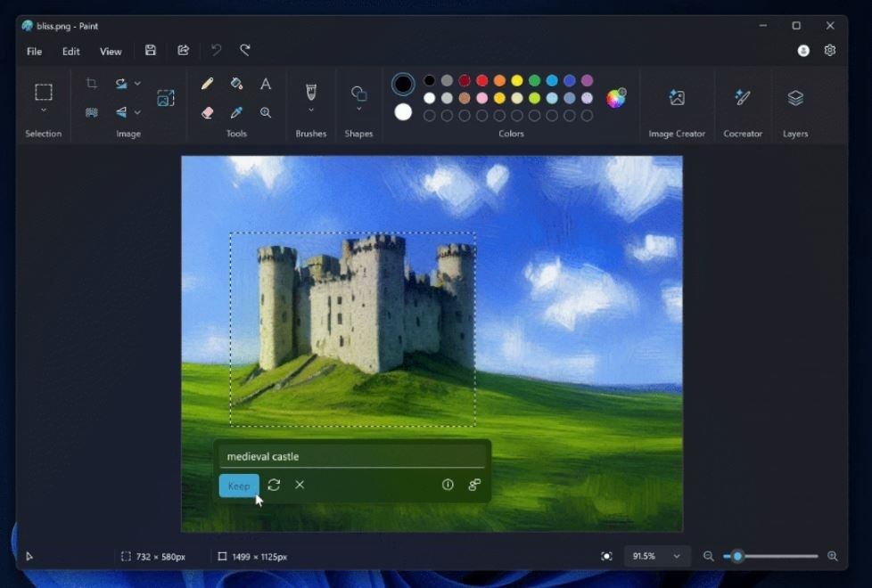Expand the Selection options dropdown

pyautogui.click(x=43, y=109)
